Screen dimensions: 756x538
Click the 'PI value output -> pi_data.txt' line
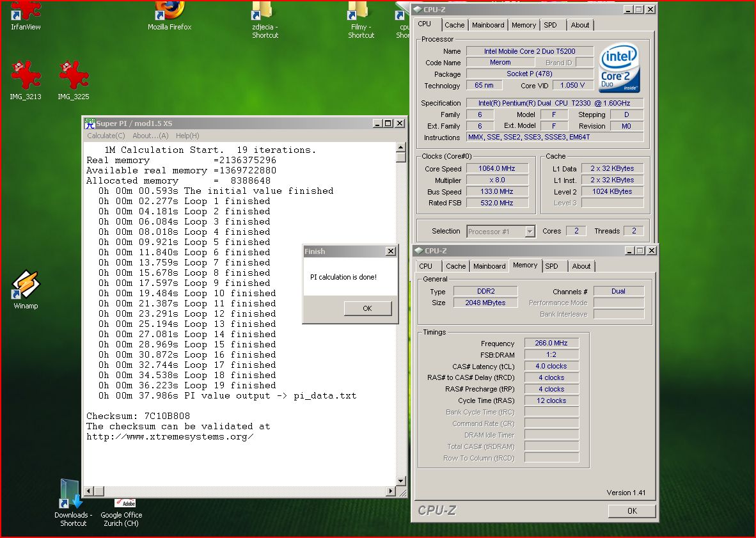(x=228, y=396)
